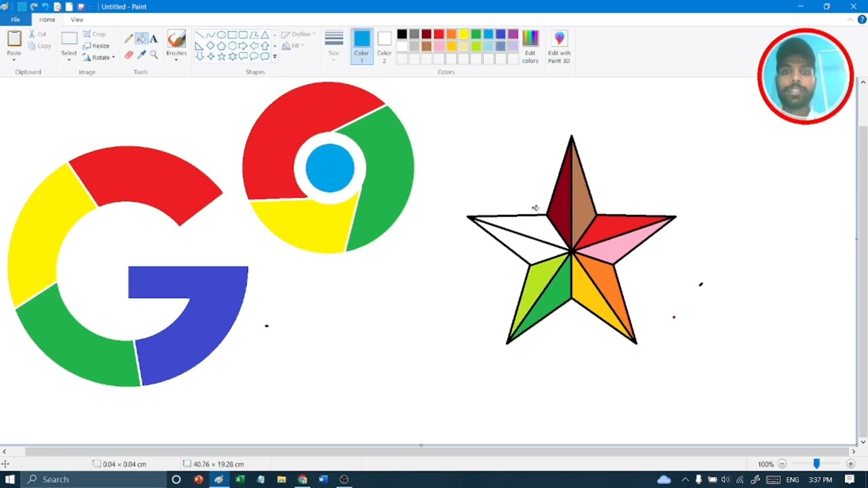
Task: Choose the Four-point star shape
Action: tap(210, 56)
